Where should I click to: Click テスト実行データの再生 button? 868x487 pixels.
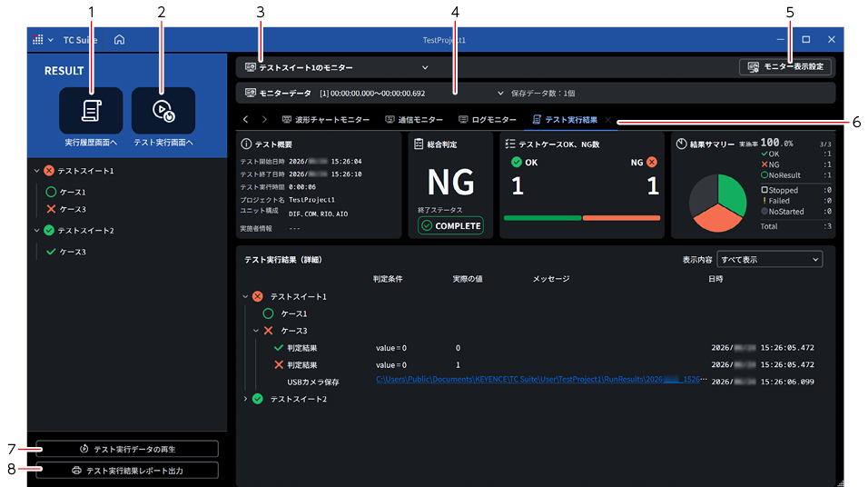click(x=127, y=449)
